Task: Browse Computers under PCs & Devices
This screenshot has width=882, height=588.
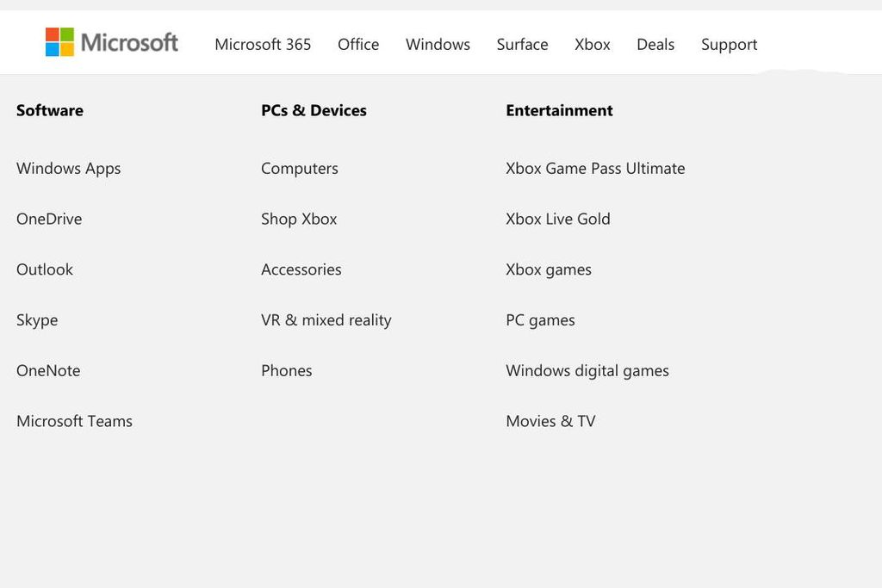Action: (x=300, y=169)
